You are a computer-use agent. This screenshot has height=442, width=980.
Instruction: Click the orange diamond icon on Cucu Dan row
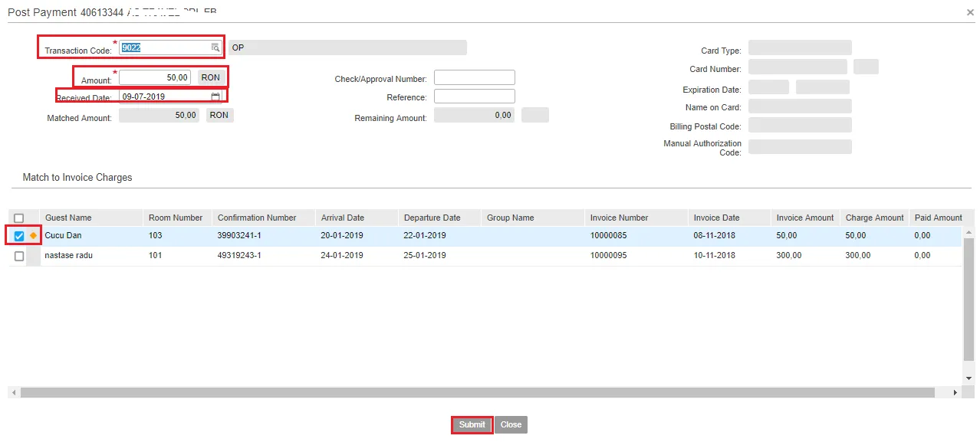(x=33, y=236)
